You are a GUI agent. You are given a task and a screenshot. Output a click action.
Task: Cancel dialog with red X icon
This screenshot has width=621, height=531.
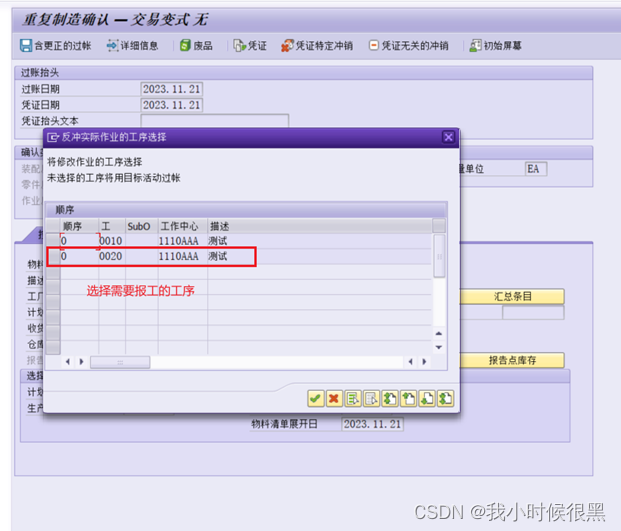tap(334, 398)
